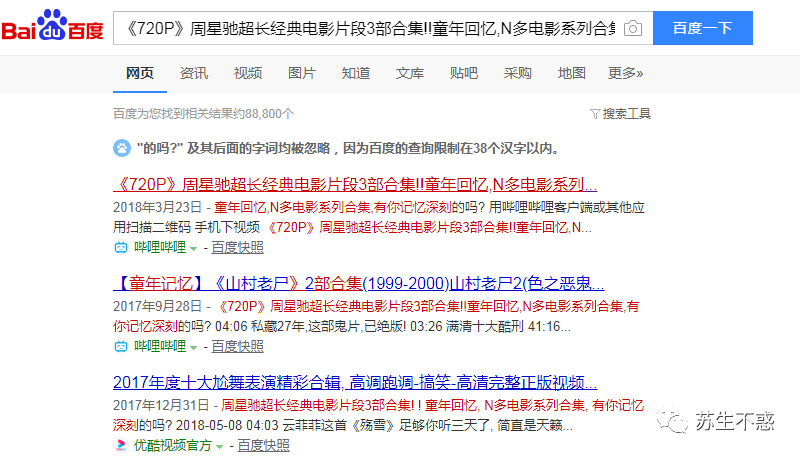
Task: Go to the 文库 tab
Action: pos(410,73)
